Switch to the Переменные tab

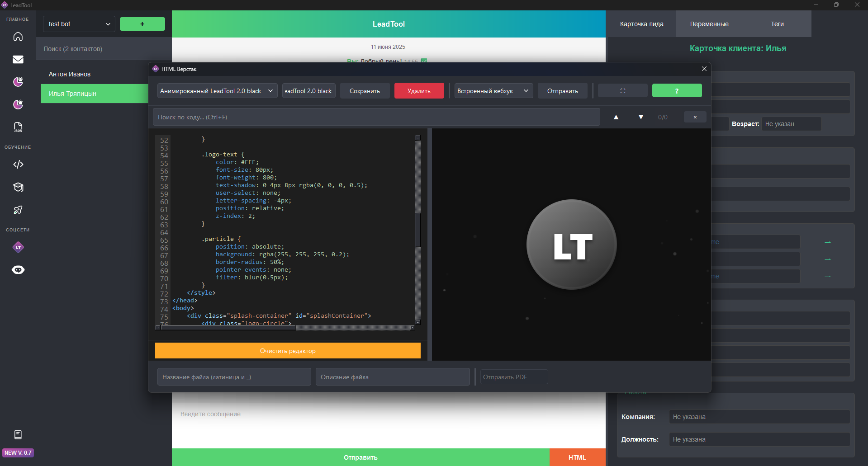pos(709,24)
